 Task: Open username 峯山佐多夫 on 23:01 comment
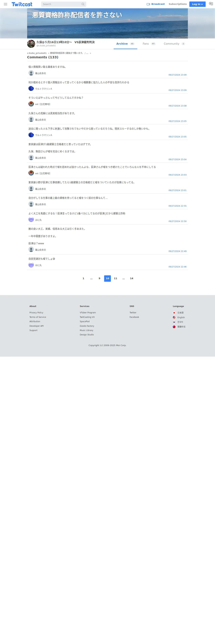[x=41, y=189]
